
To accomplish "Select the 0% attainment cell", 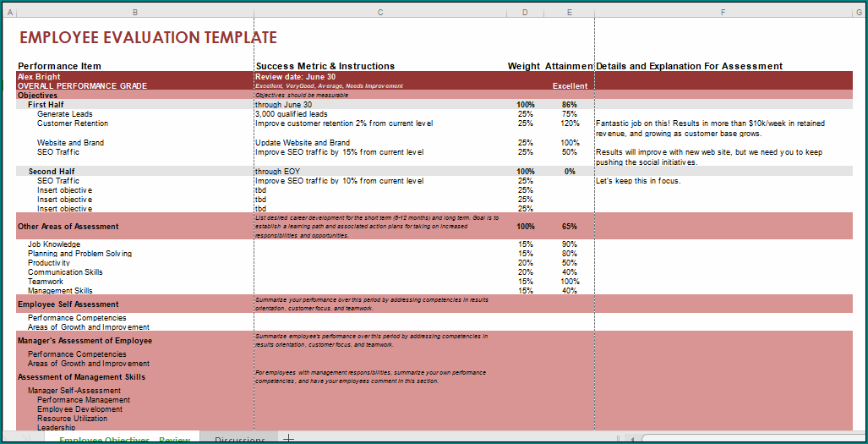I will (570, 172).
